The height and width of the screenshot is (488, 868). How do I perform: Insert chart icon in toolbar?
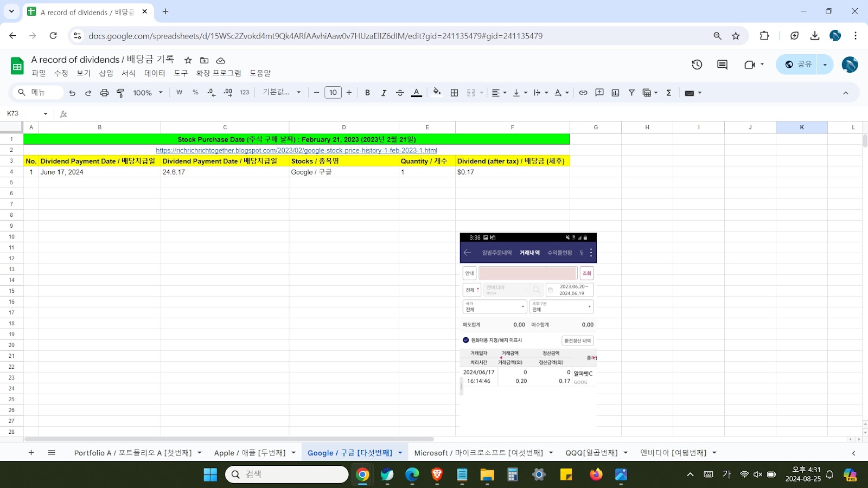615,93
